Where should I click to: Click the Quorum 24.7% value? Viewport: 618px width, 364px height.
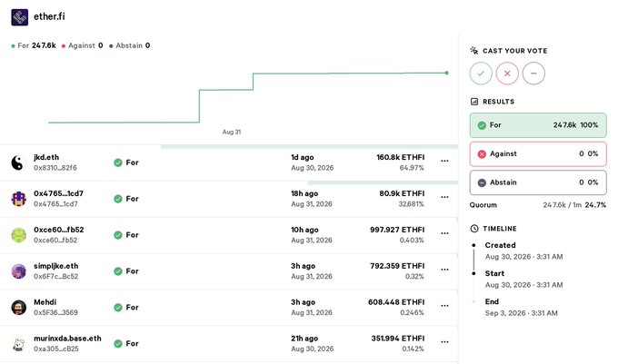point(595,205)
